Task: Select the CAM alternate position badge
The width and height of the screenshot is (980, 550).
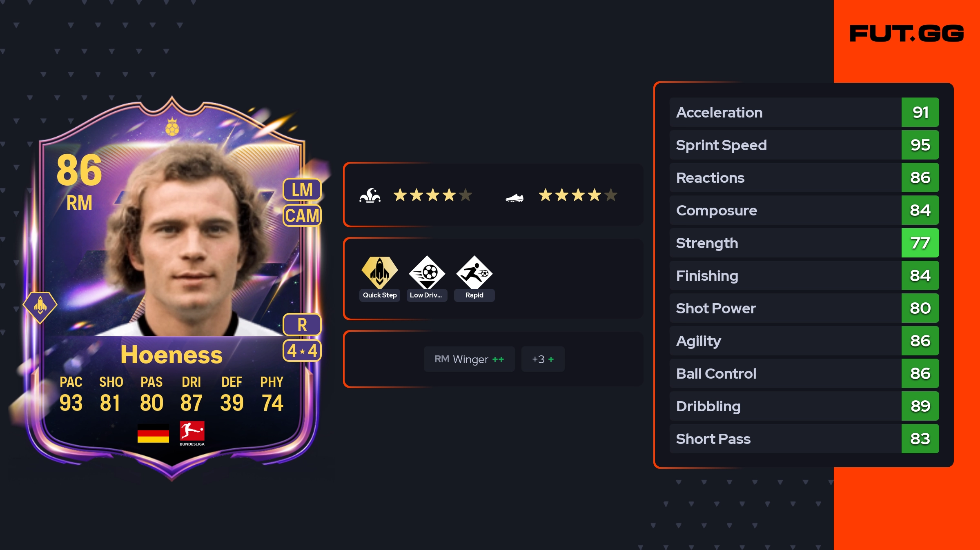Action: (x=302, y=215)
